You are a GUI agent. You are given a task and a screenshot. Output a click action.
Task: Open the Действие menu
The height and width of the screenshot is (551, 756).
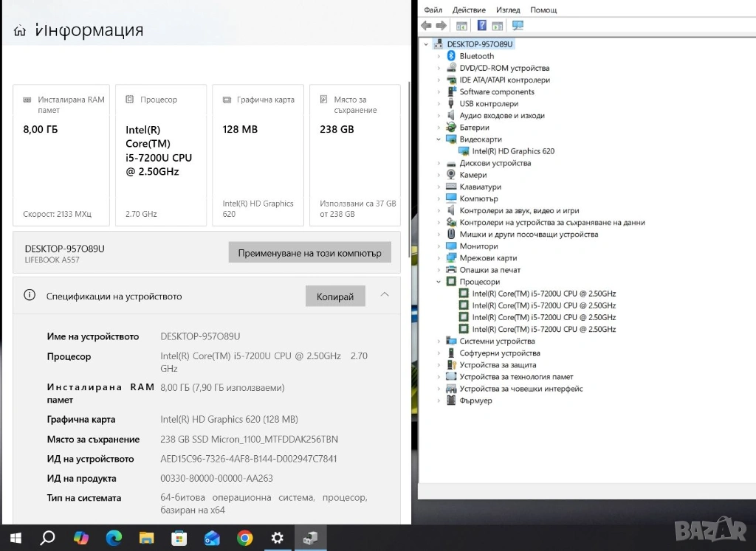pyautogui.click(x=469, y=10)
